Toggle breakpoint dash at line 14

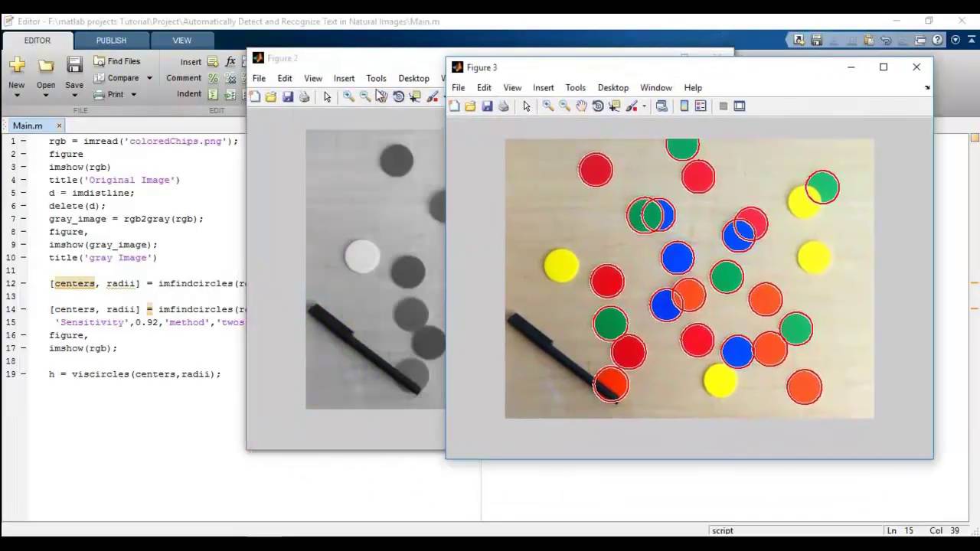click(23, 309)
